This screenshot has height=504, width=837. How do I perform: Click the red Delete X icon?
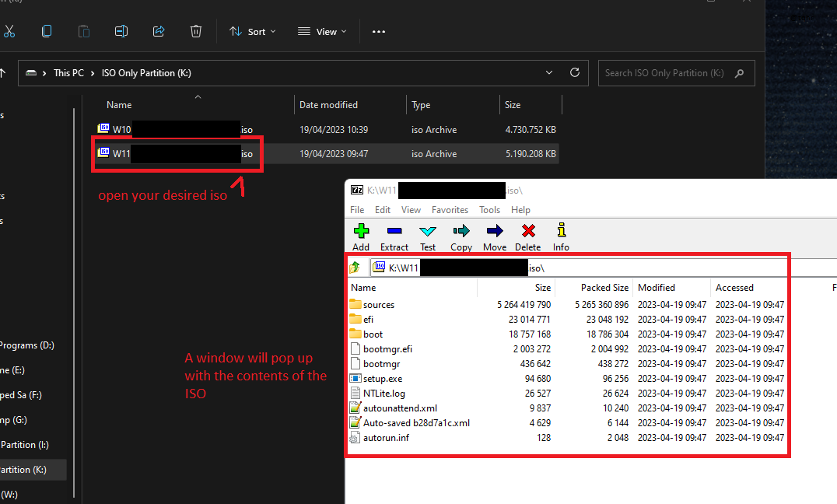[x=528, y=231]
